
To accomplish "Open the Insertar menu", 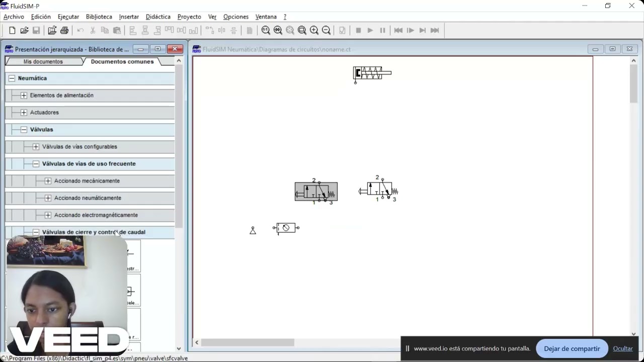I will (x=129, y=17).
